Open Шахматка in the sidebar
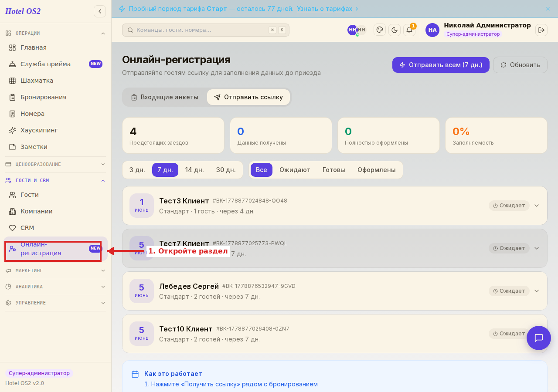This screenshot has width=558, height=392. 55,81
